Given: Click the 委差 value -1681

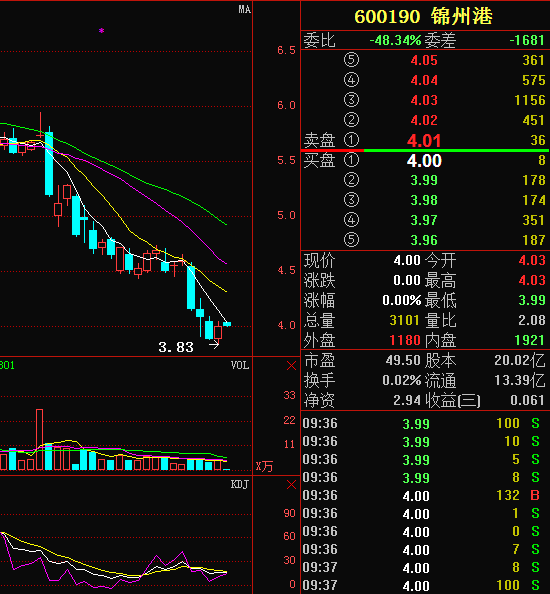Looking at the screenshot, I should click(527, 40).
